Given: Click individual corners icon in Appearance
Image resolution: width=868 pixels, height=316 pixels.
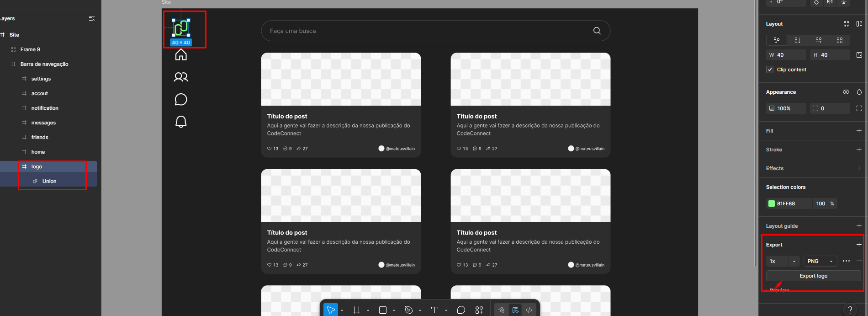Looking at the screenshot, I should [859, 108].
